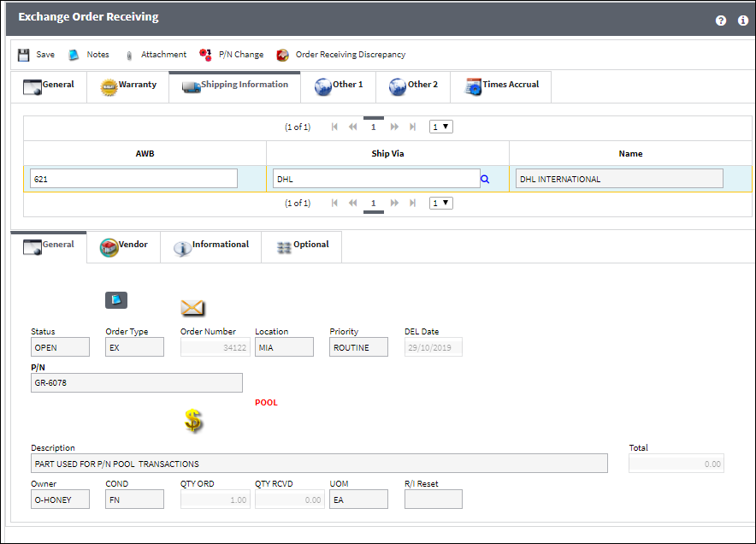Click the Owner field O-HONEY
This screenshot has width=756, height=544.
[60, 500]
